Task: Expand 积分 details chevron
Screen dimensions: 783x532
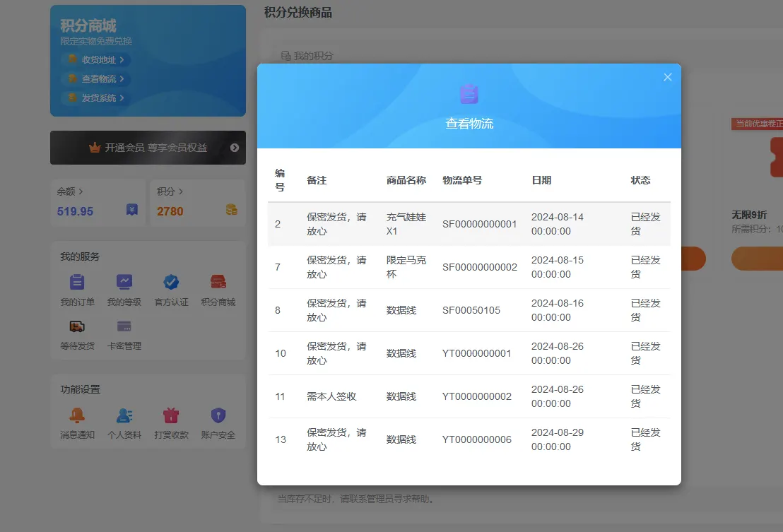Action: click(181, 191)
